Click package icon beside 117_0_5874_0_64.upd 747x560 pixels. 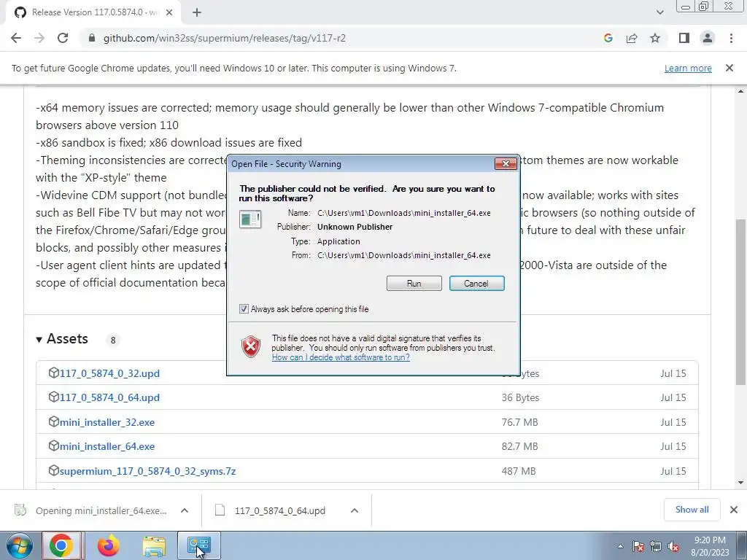(53, 397)
